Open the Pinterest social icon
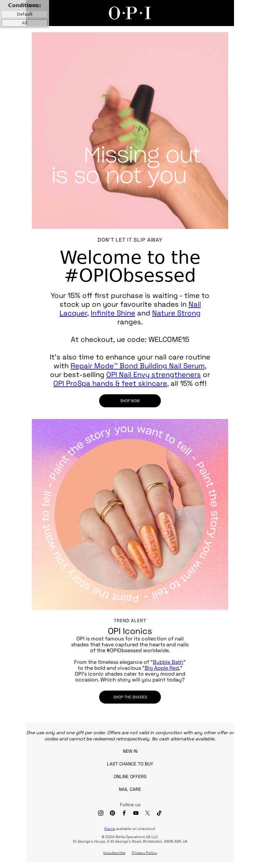 [112, 813]
